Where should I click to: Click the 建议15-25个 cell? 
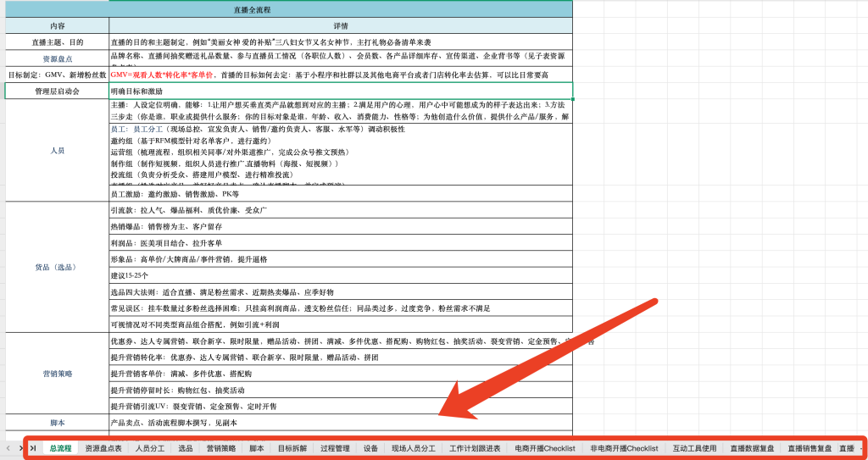pyautogui.click(x=341, y=275)
